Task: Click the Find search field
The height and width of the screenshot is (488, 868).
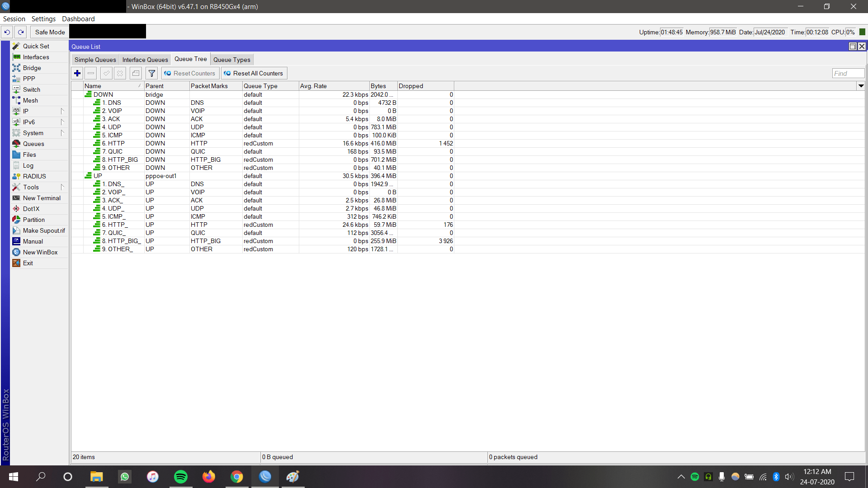Action: click(848, 73)
